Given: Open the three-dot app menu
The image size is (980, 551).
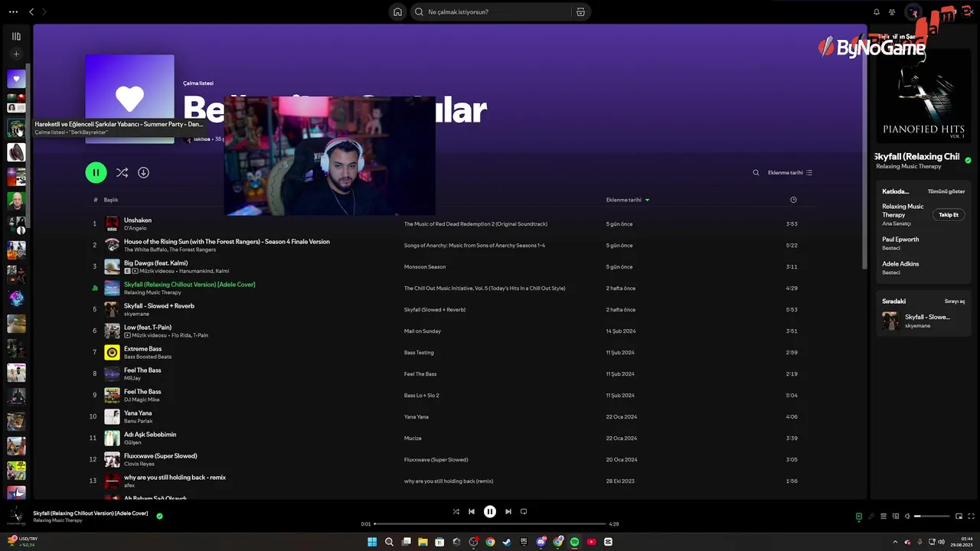Looking at the screenshot, I should (13, 11).
